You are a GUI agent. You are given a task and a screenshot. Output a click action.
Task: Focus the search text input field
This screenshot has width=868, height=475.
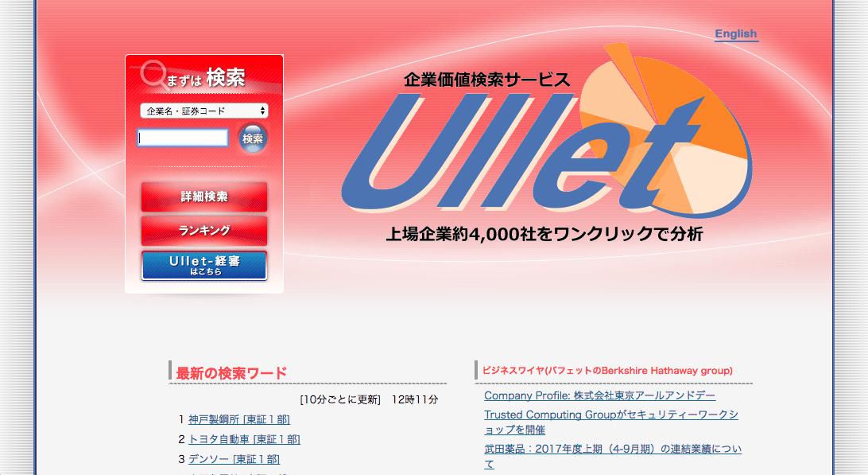point(183,138)
